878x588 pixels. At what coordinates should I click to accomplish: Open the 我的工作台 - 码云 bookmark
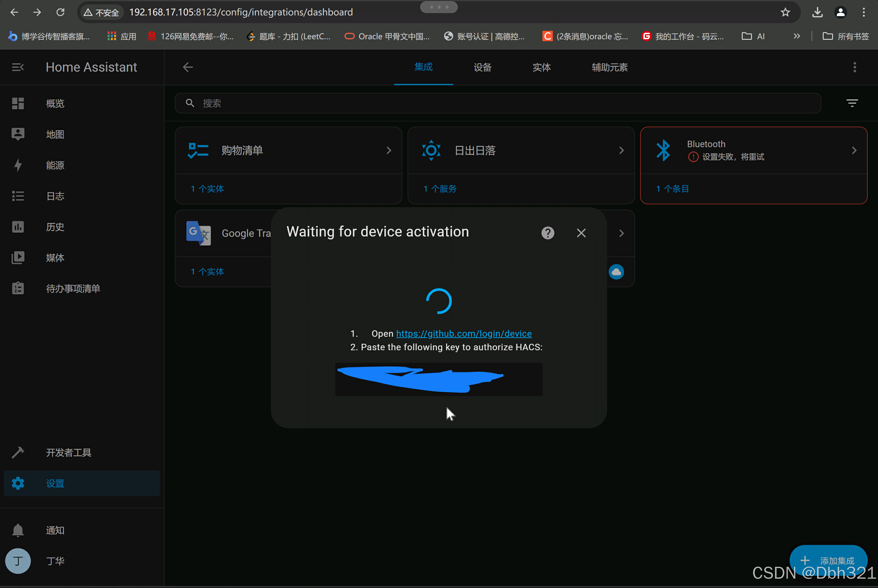click(x=683, y=36)
